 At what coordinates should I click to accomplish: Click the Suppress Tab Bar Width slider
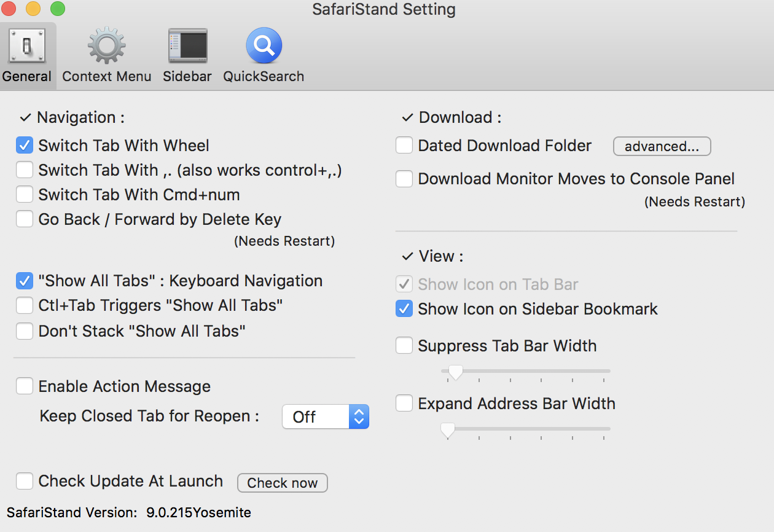[526, 372]
